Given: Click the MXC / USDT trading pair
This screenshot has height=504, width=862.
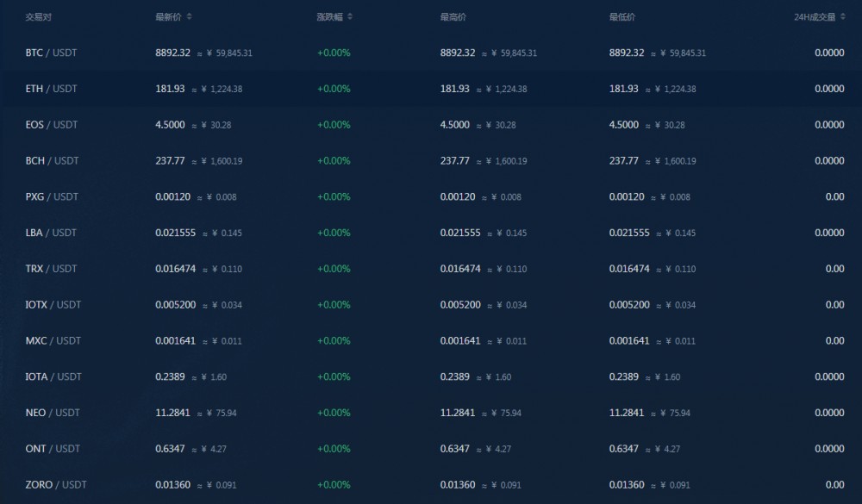Looking at the screenshot, I should [x=53, y=341].
